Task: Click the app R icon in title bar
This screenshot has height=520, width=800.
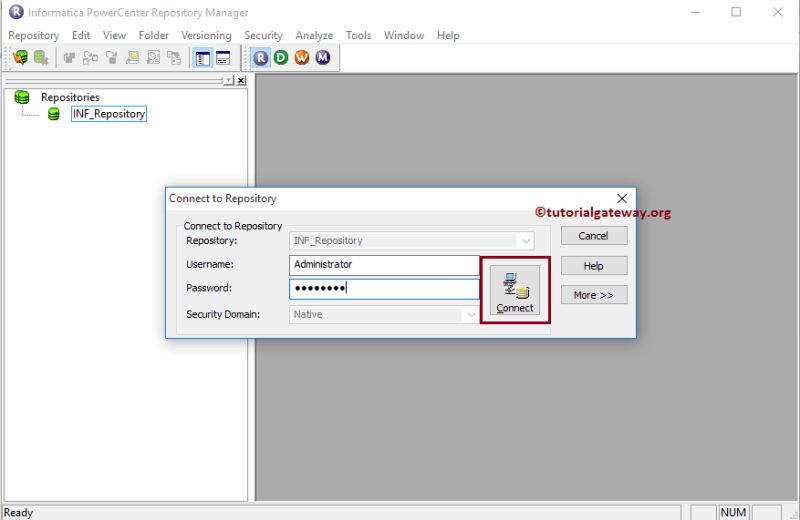Action: pyautogui.click(x=16, y=12)
